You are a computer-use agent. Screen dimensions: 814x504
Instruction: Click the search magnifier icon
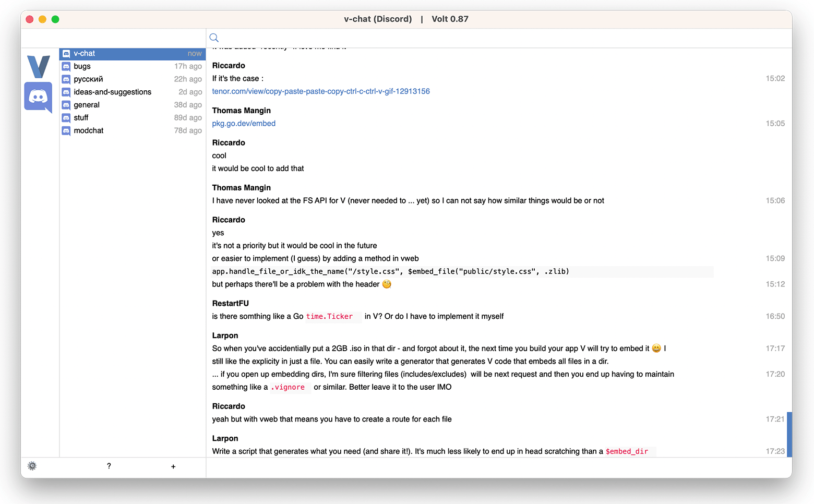click(x=214, y=38)
